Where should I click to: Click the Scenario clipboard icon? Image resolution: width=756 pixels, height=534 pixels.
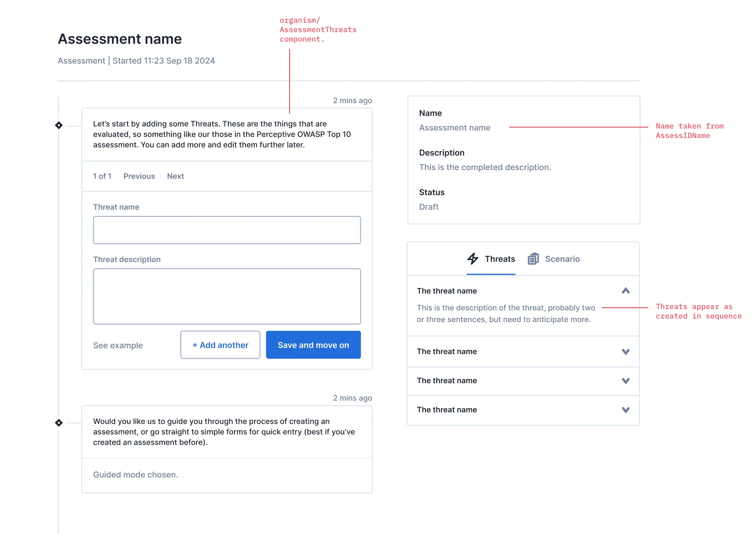pyautogui.click(x=533, y=259)
